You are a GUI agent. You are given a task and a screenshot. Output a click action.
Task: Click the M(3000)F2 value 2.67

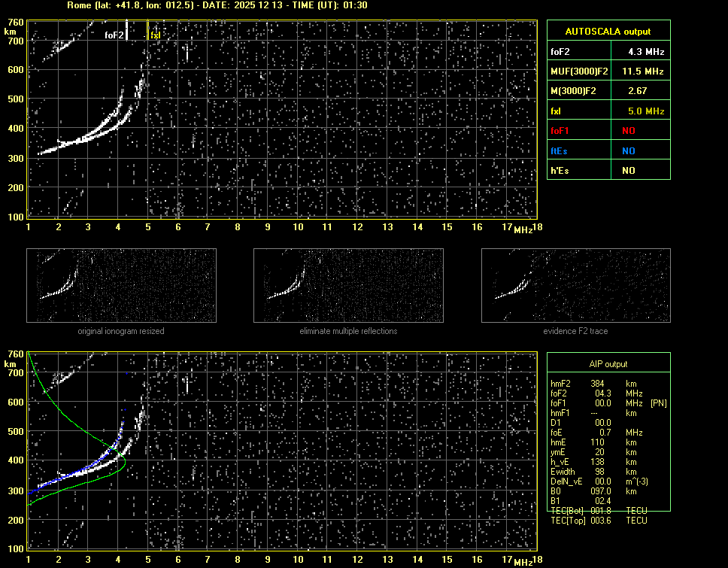pyautogui.click(x=639, y=91)
